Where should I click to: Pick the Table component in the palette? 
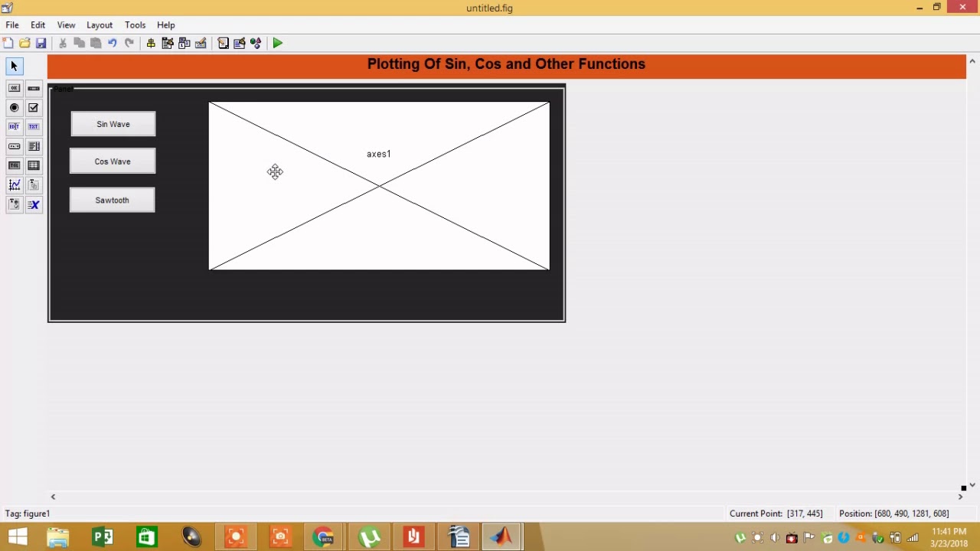pyautogui.click(x=34, y=165)
